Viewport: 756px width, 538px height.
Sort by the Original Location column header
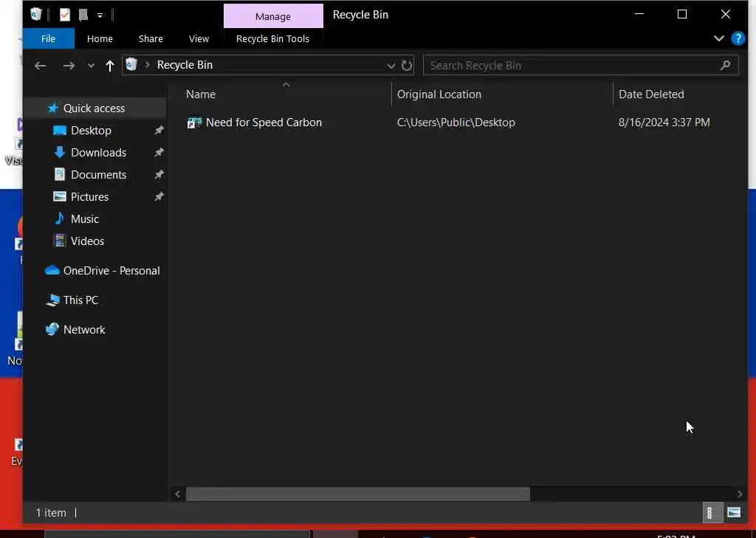point(439,94)
